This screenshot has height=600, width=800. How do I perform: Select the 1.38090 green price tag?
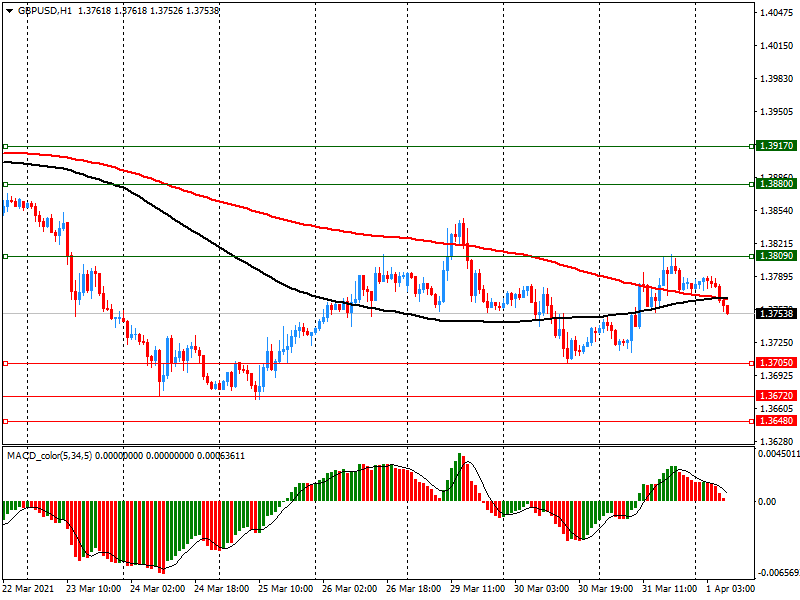coord(776,256)
